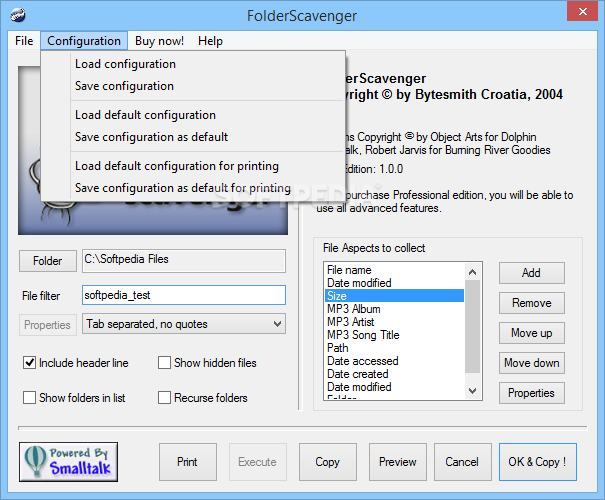This screenshot has height=500, width=605.
Task: Open the Help menu
Action: [x=210, y=41]
